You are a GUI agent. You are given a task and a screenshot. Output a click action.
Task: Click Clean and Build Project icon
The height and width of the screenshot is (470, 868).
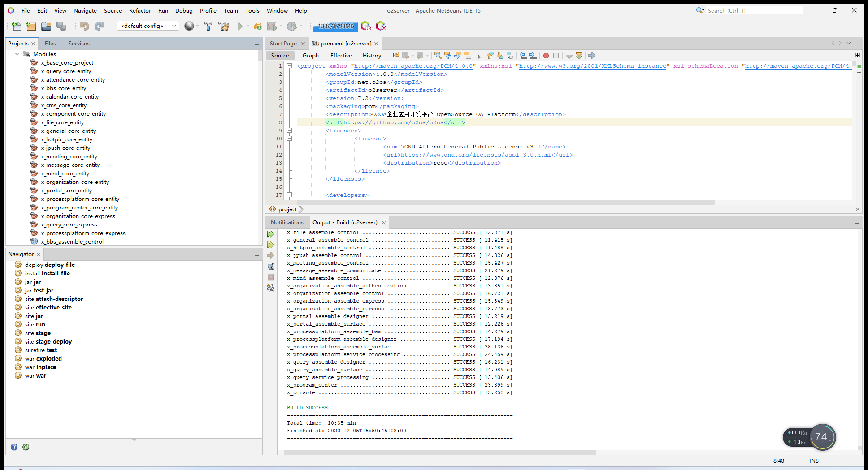pos(223,26)
